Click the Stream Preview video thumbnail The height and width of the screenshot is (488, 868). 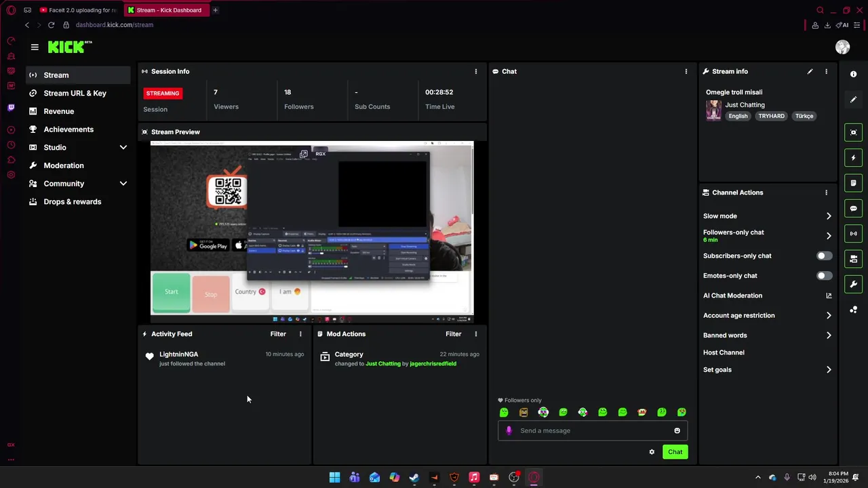(x=311, y=232)
